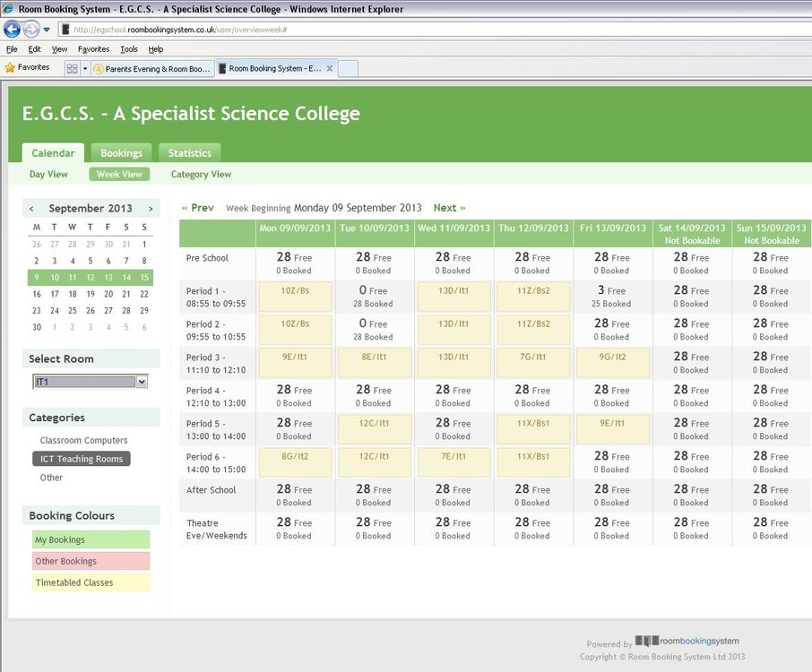Go to next month in mini calendar
This screenshot has height=672, width=812.
click(151, 209)
